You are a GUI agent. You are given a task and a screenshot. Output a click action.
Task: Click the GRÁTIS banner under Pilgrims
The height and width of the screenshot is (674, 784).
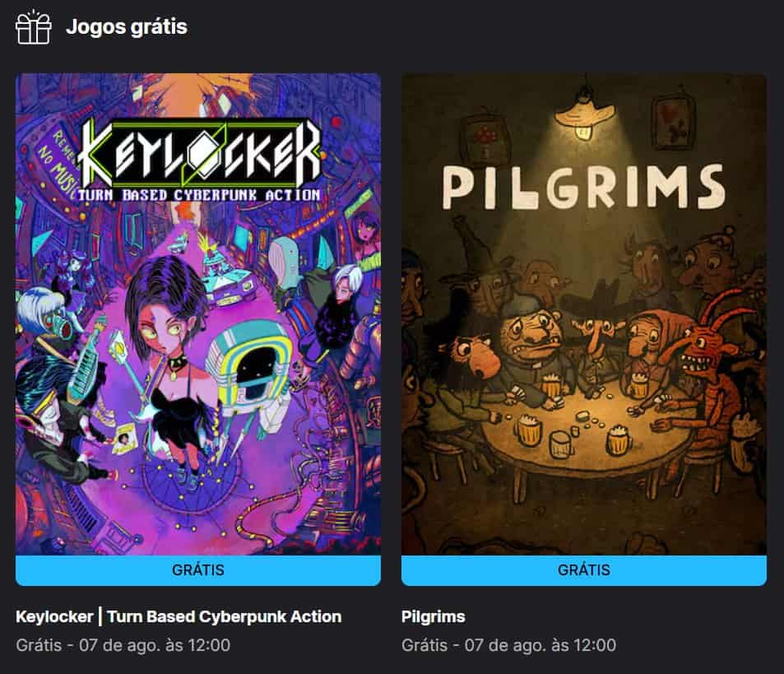(583, 570)
